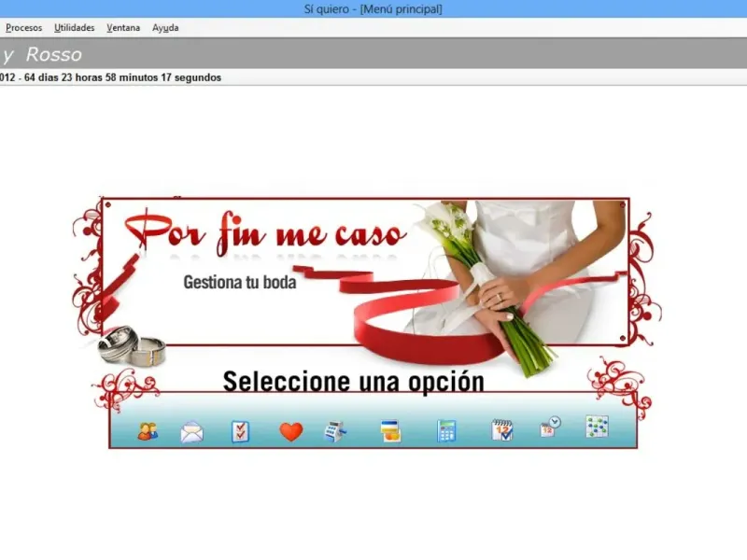This screenshot has width=747, height=560.
Task: Open the calendar with clock icon
Action: (x=550, y=427)
